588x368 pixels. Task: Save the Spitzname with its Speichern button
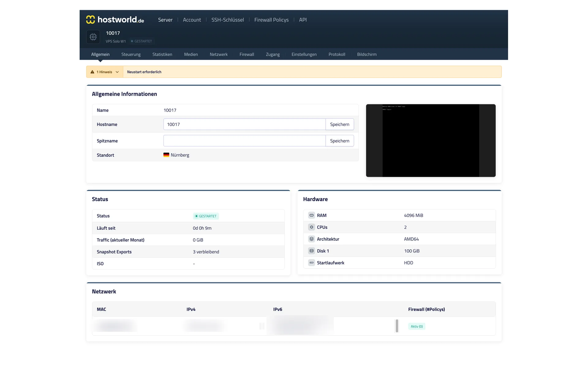[x=340, y=141]
